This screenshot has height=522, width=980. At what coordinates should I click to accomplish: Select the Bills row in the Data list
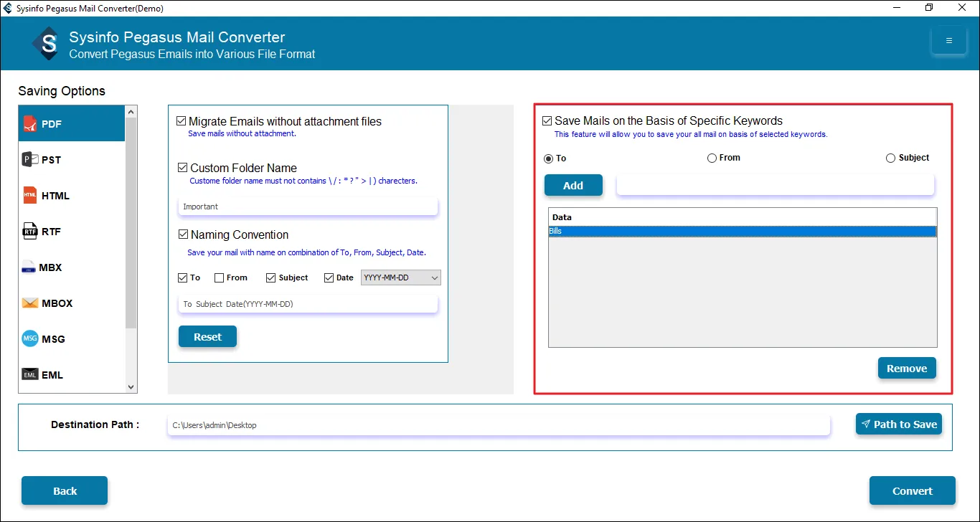pyautogui.click(x=743, y=231)
